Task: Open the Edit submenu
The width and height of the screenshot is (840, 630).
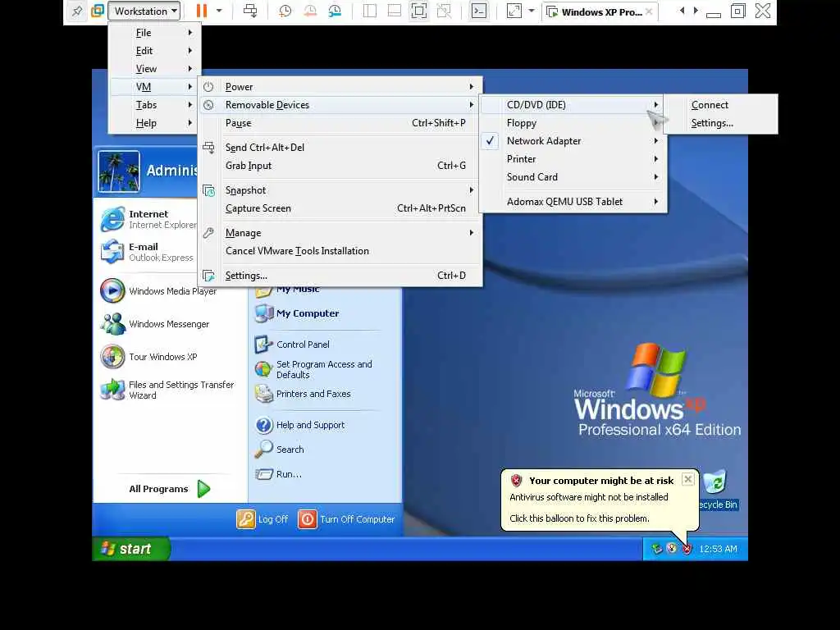Action: pyautogui.click(x=155, y=51)
